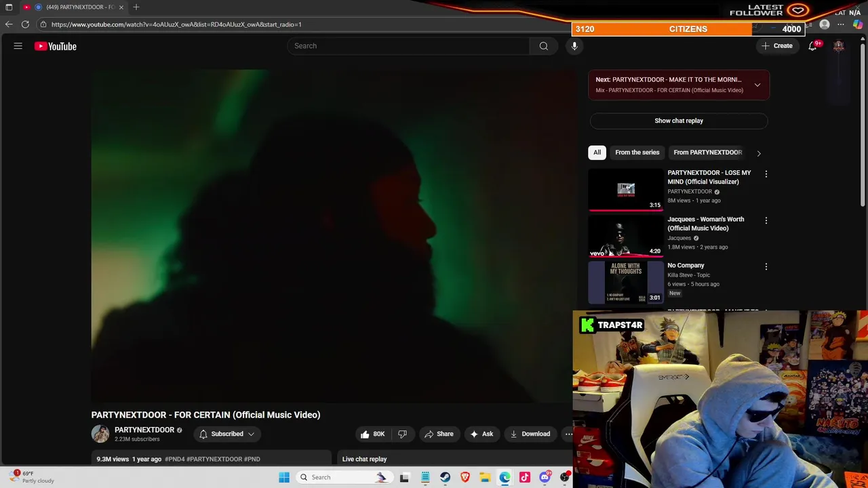
Task: Click the Jacquees channel name
Action: click(679, 238)
